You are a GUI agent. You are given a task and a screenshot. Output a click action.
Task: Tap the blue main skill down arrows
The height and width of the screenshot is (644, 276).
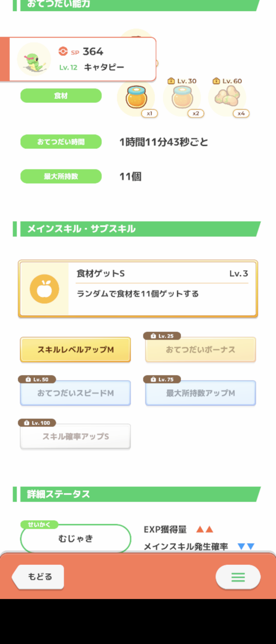[x=246, y=546]
